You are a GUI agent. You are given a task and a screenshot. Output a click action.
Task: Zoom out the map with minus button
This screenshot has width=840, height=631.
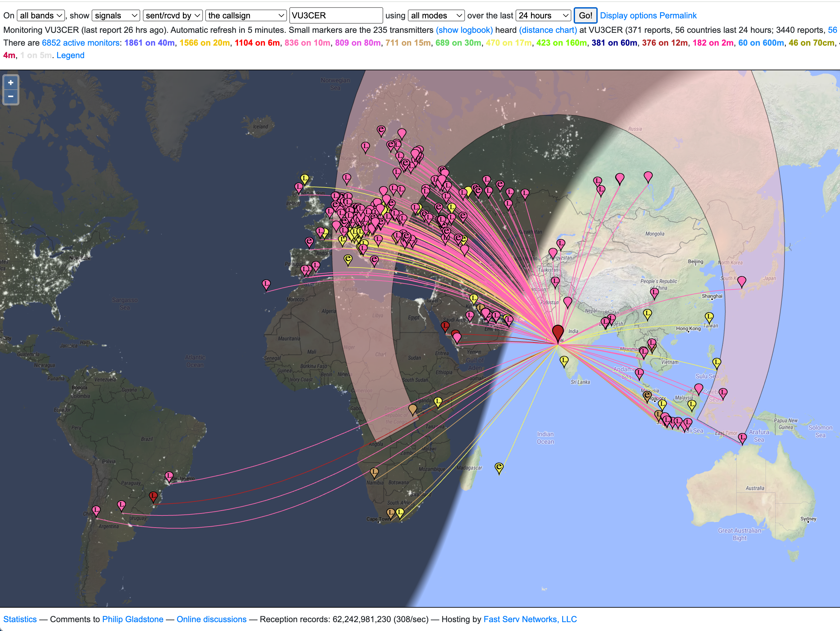point(11,97)
